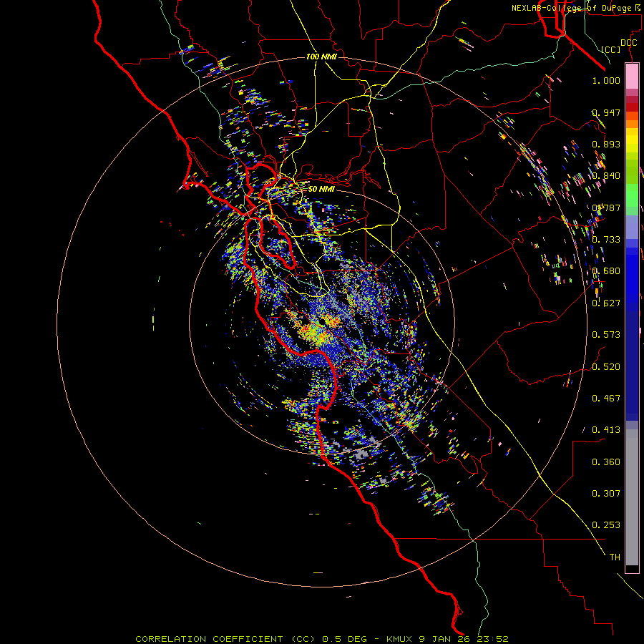Click the CC unit label above the color bar
This screenshot has height=644, width=644.
[x=611, y=49]
